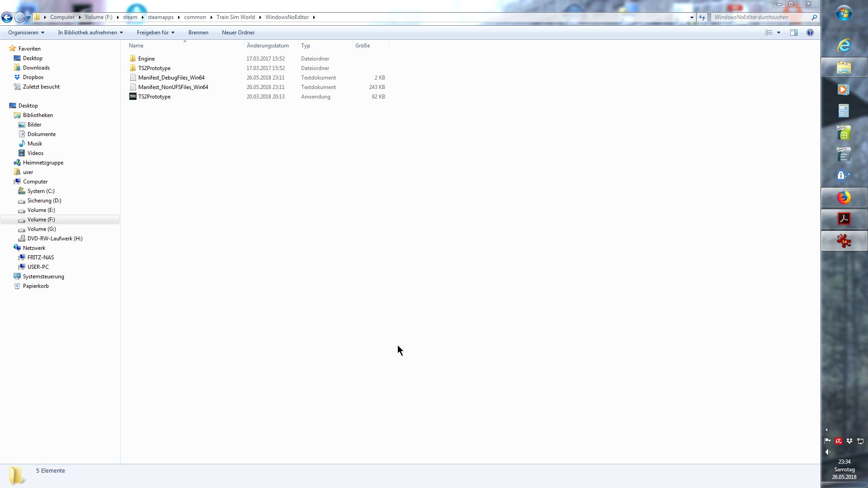Launch Internet Explorer from the taskbar
The width and height of the screenshot is (868, 488).
pos(844,45)
